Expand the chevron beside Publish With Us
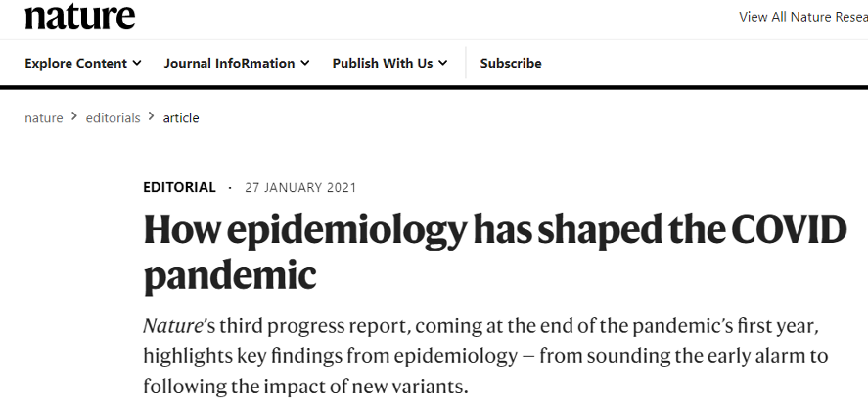This screenshot has height=411, width=868. pos(443,64)
